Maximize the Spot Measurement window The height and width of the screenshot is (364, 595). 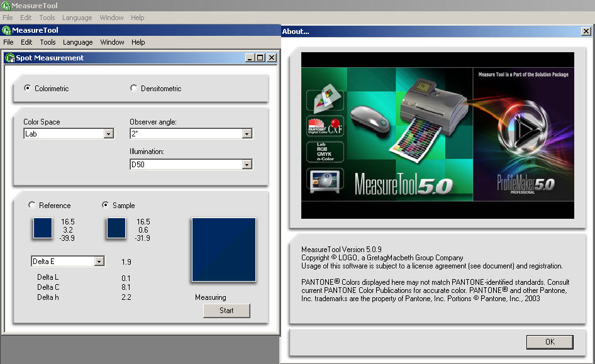(260, 58)
